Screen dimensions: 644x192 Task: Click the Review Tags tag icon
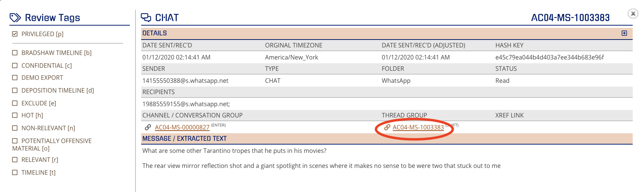tap(15, 18)
